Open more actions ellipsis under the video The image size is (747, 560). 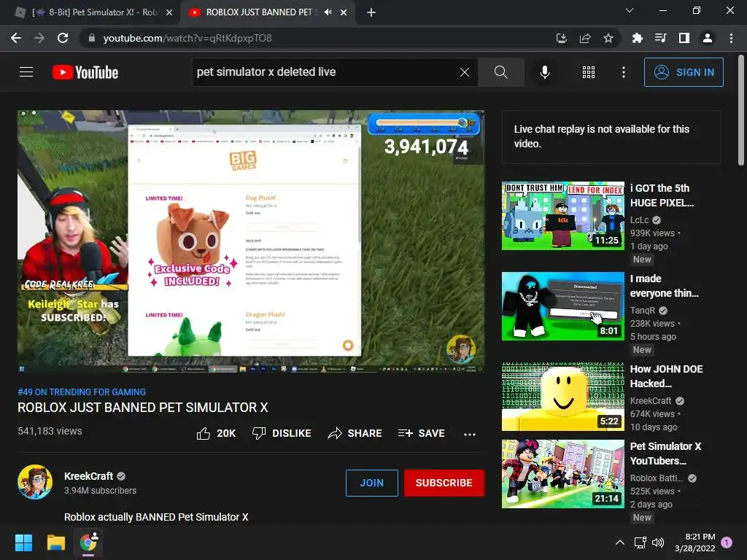pyautogui.click(x=470, y=434)
